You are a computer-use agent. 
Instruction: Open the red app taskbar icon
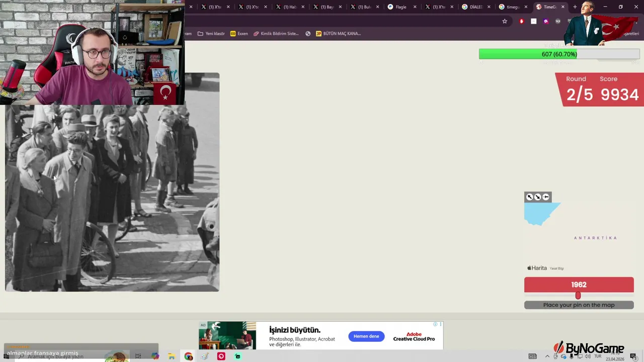[x=221, y=356]
